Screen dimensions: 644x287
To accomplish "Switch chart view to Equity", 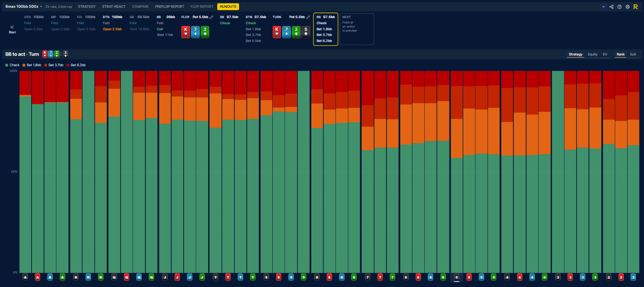I will point(592,54).
